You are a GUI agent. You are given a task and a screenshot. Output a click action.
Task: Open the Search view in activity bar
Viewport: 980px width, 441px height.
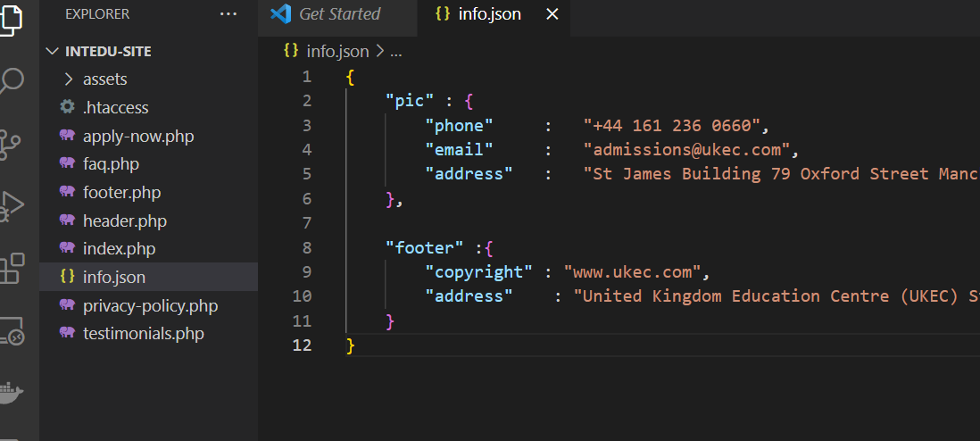pos(11,82)
